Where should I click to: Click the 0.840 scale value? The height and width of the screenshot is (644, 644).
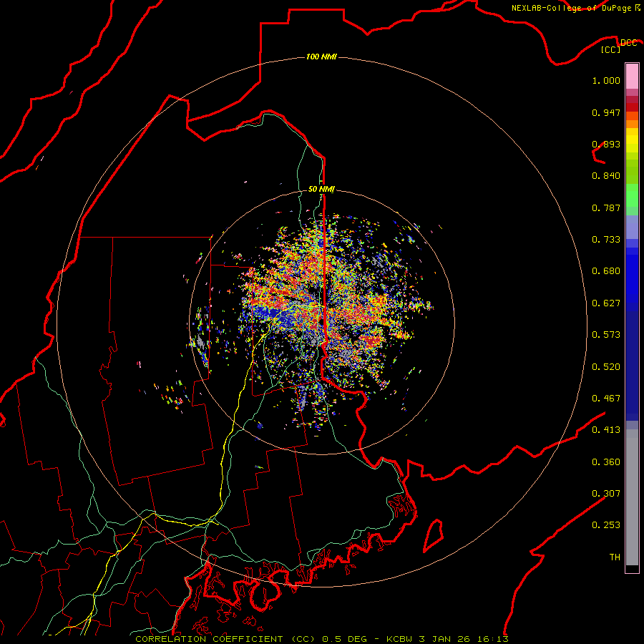coord(606,176)
